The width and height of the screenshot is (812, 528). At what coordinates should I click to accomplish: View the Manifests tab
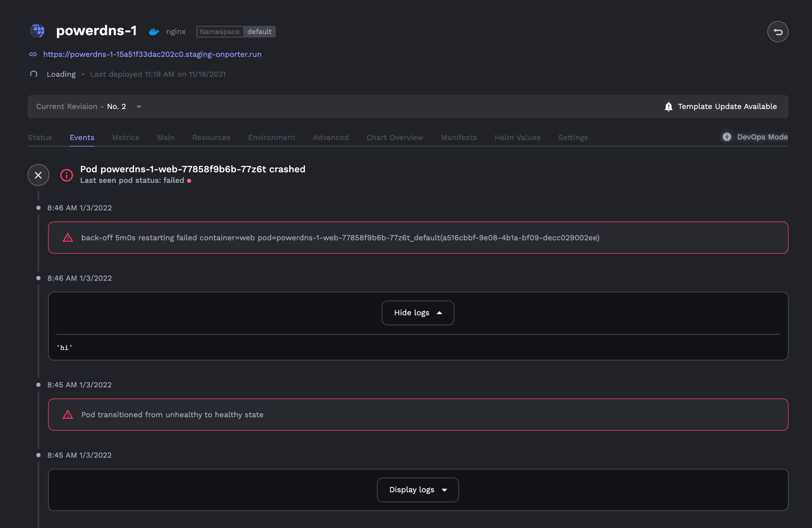click(459, 137)
